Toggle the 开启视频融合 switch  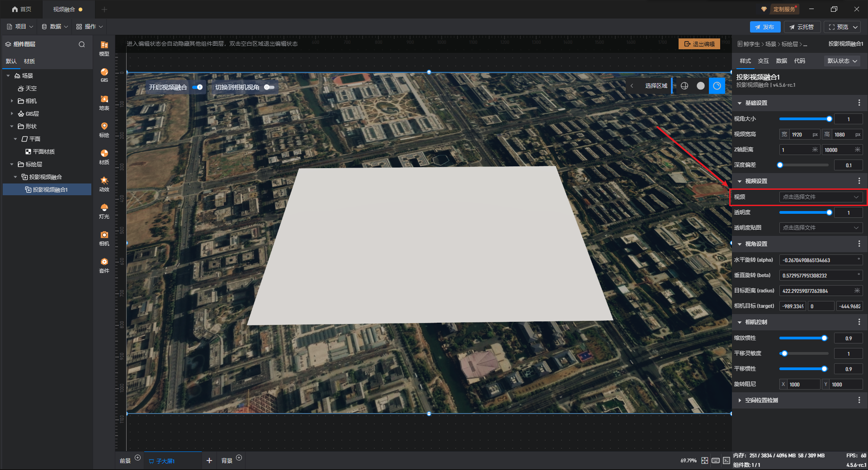[198, 87]
